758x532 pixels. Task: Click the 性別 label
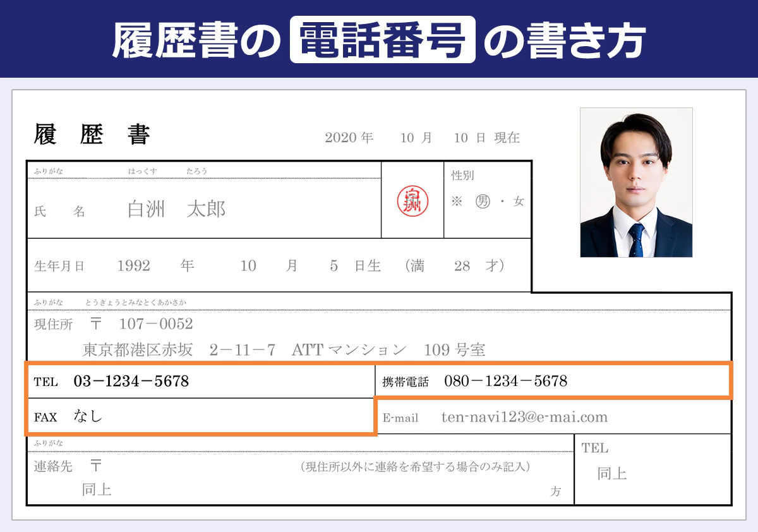point(462,176)
